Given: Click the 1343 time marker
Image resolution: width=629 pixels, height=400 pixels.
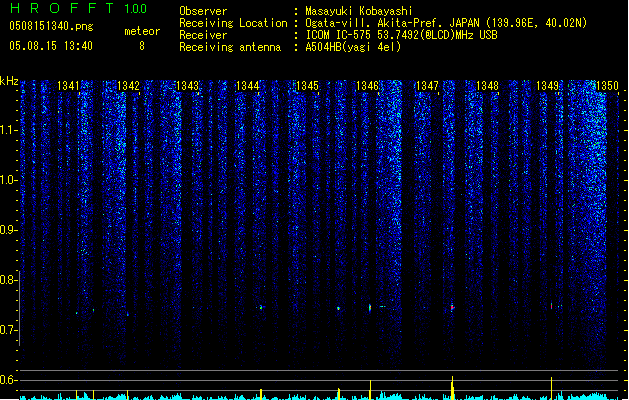Looking at the screenshot, I should coord(188,86).
